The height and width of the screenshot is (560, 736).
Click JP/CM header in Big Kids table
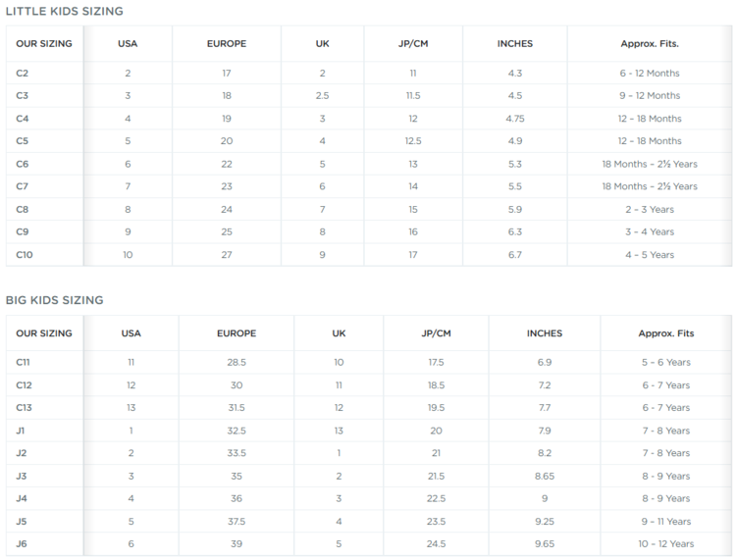tap(437, 333)
